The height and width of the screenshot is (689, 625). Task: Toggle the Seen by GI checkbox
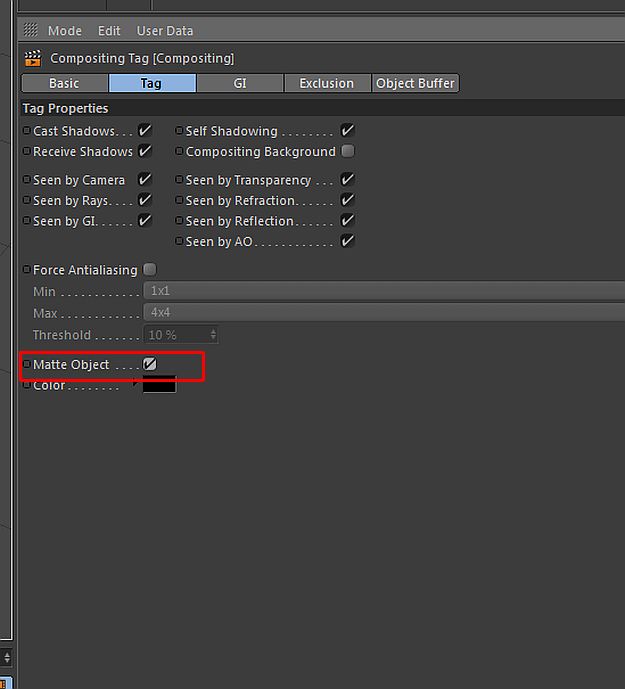[x=145, y=220]
